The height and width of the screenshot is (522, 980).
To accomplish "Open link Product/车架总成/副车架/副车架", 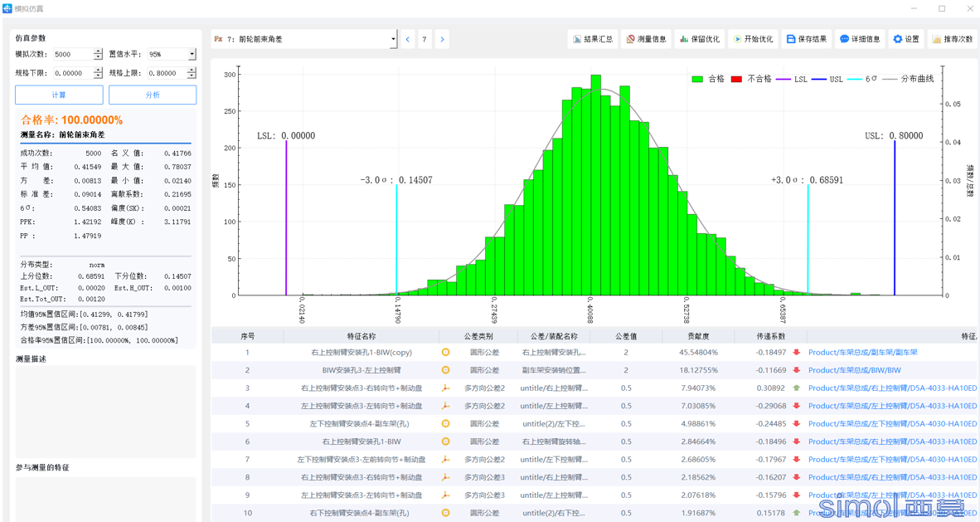I will coord(862,353).
